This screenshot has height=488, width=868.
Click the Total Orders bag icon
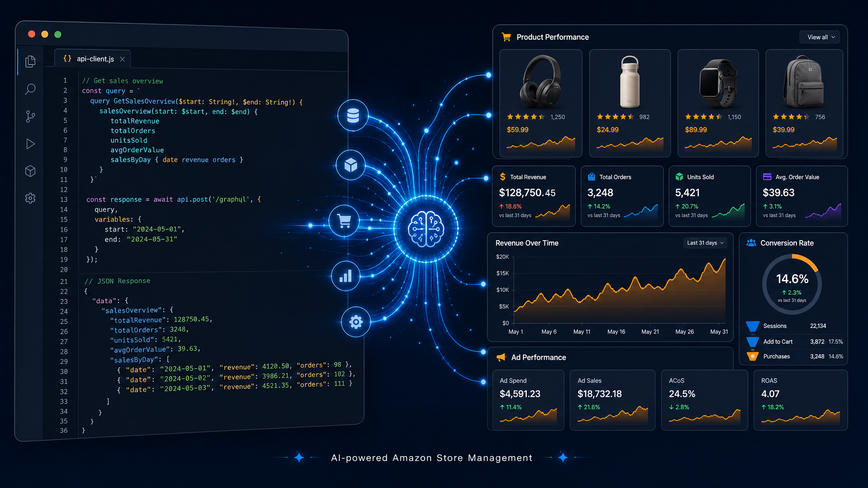592,177
